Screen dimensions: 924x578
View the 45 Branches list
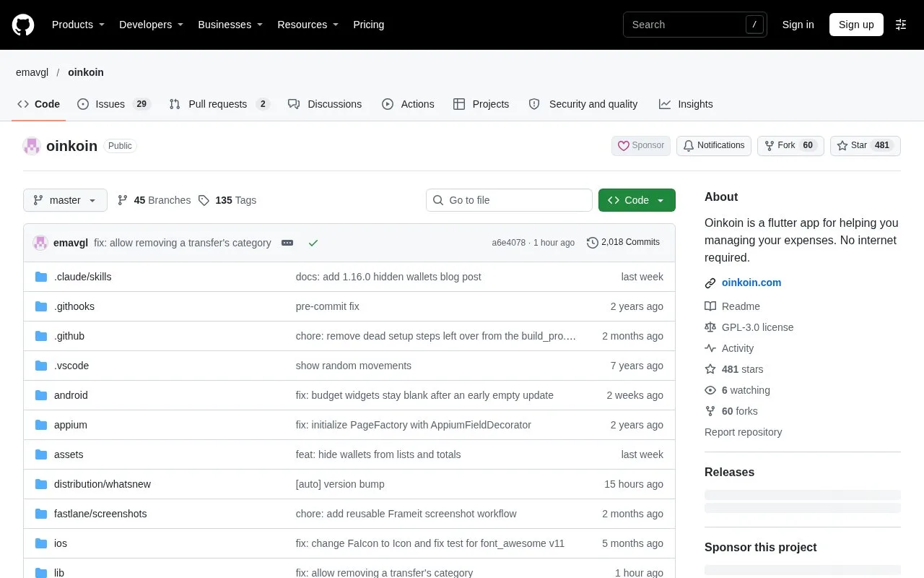(x=154, y=200)
